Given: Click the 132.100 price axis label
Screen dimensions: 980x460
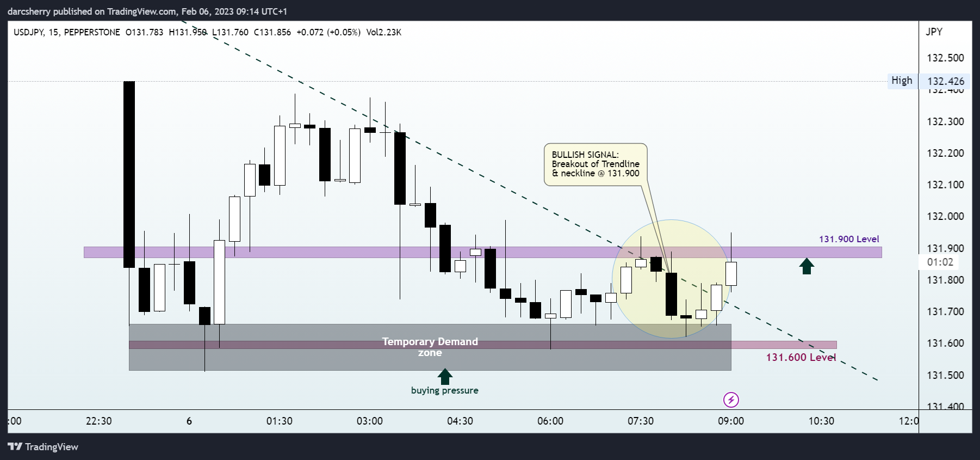Looking at the screenshot, I should [945, 185].
